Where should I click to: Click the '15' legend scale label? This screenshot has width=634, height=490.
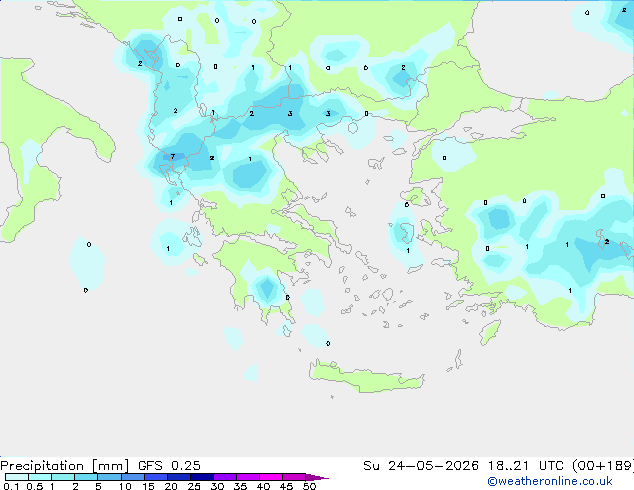(148, 486)
